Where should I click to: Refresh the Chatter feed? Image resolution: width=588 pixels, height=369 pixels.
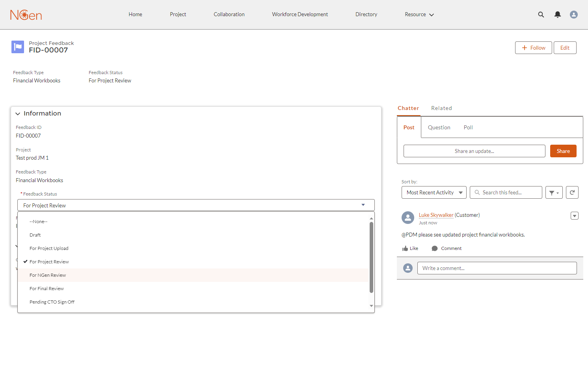(572, 192)
